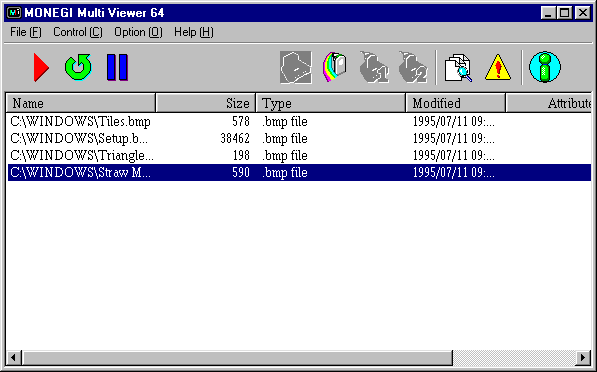Click the MONEGI title bar app icon
The image size is (597, 372).
point(14,13)
